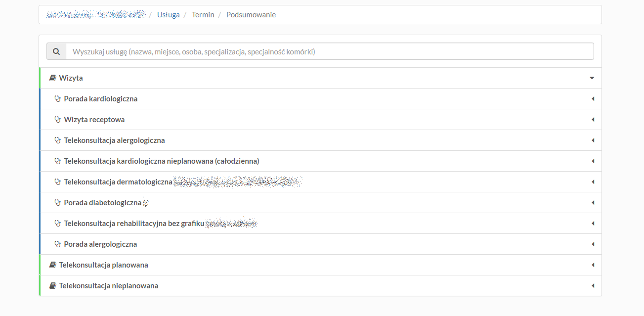Click book icon beside Telekonsultacja planowana
The width and height of the screenshot is (644, 316).
coord(52,265)
